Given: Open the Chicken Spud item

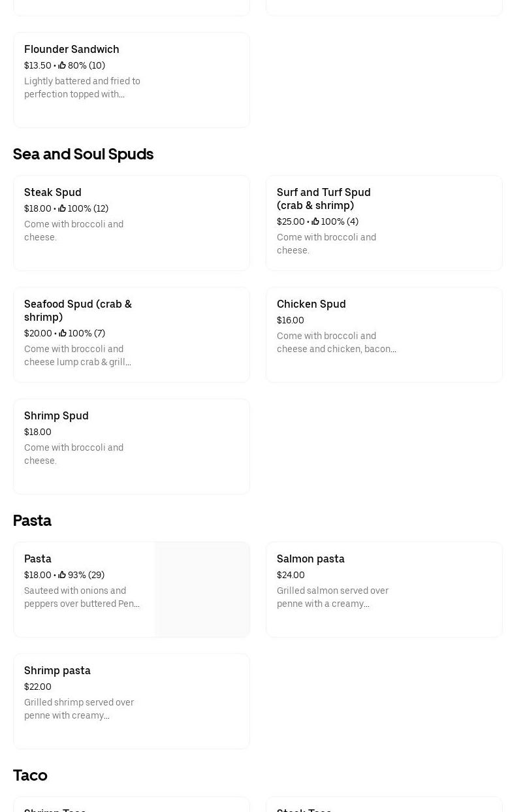Looking at the screenshot, I should (x=384, y=334).
